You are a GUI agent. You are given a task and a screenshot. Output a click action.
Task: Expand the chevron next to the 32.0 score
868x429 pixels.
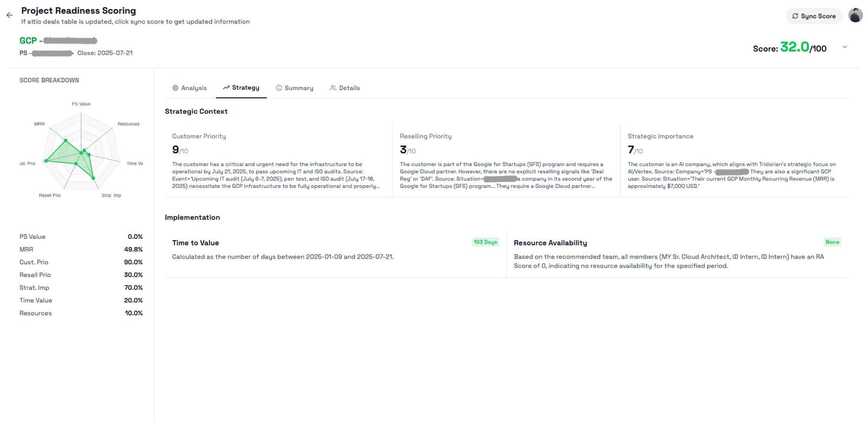point(845,47)
